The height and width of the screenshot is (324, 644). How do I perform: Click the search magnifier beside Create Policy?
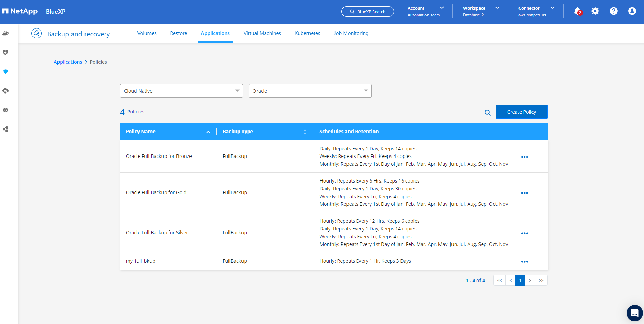487,112
